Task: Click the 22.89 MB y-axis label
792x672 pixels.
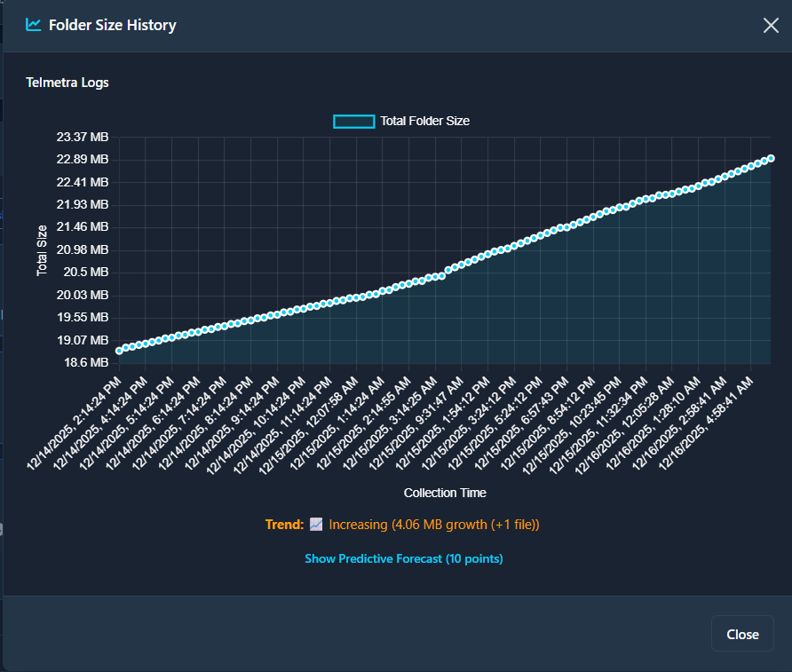Action: (83, 160)
